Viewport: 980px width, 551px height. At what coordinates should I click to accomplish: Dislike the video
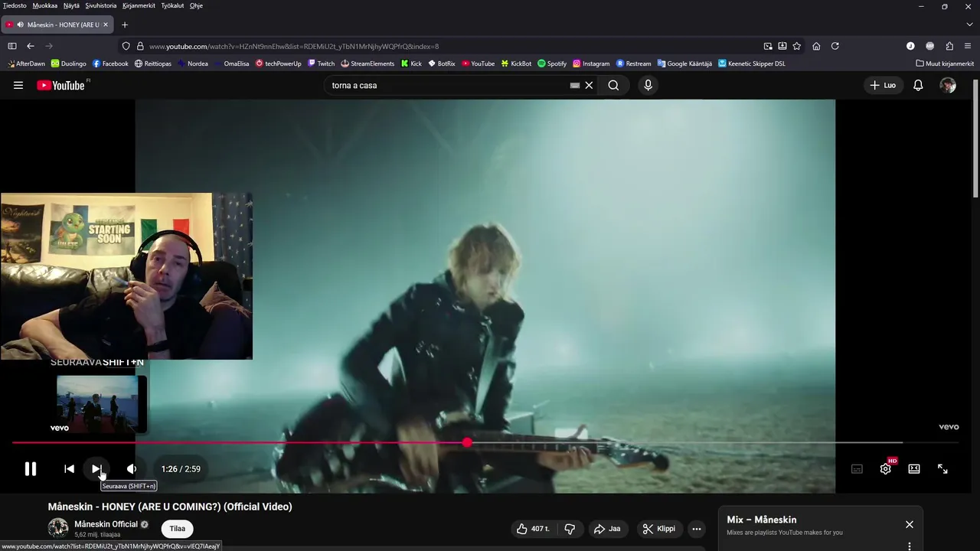pyautogui.click(x=570, y=529)
